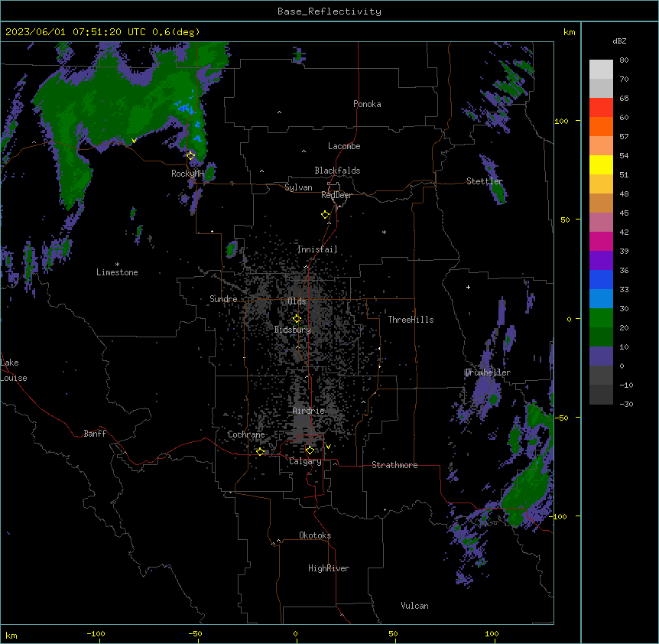Screen dimensions: 659x644
Task: Select the Airdrie city label
Action: [309, 411]
